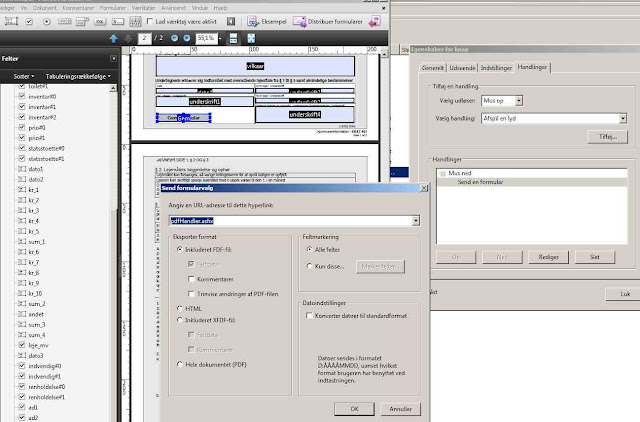Image resolution: width=640 pixels, height=422 pixels.
Task: Select the barcode form tool
Action: pos(135,22)
